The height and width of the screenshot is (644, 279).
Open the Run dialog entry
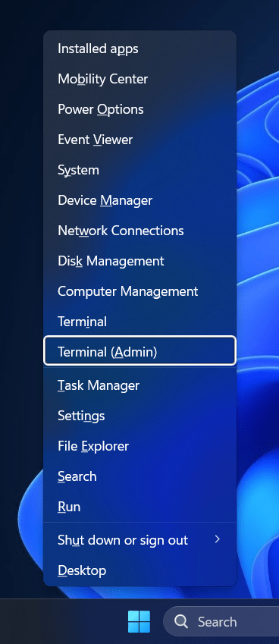[139, 507]
